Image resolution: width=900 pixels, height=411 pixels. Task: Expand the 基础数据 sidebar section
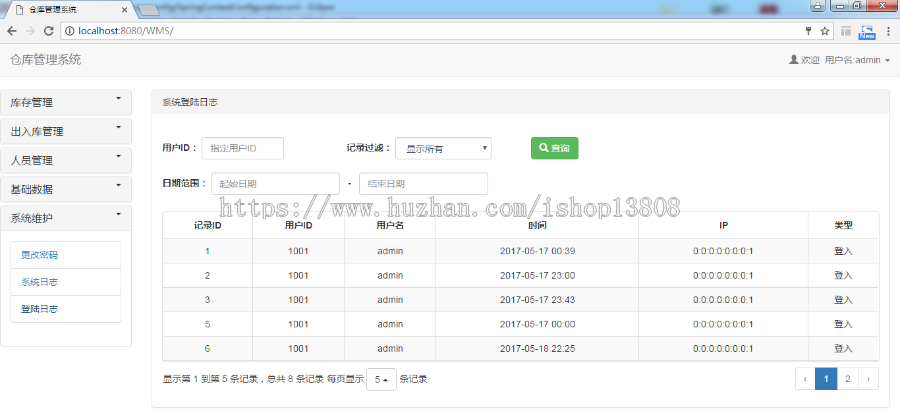pos(66,189)
